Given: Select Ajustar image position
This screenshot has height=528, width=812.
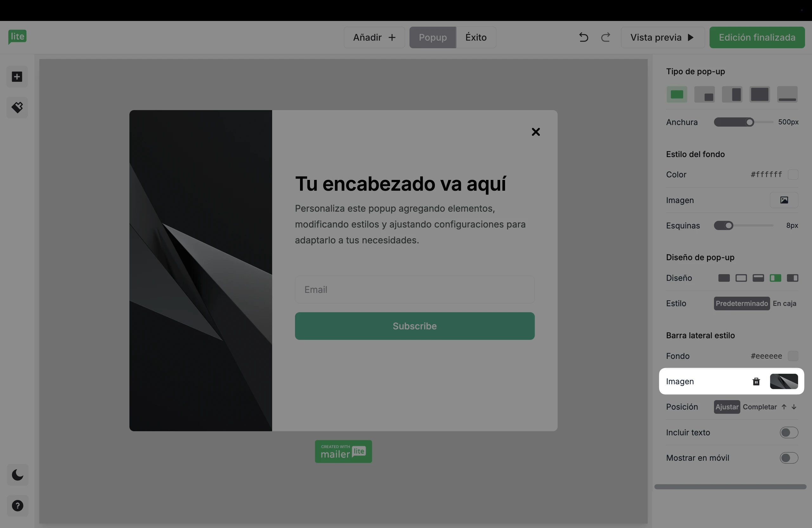Looking at the screenshot, I should pos(727,407).
